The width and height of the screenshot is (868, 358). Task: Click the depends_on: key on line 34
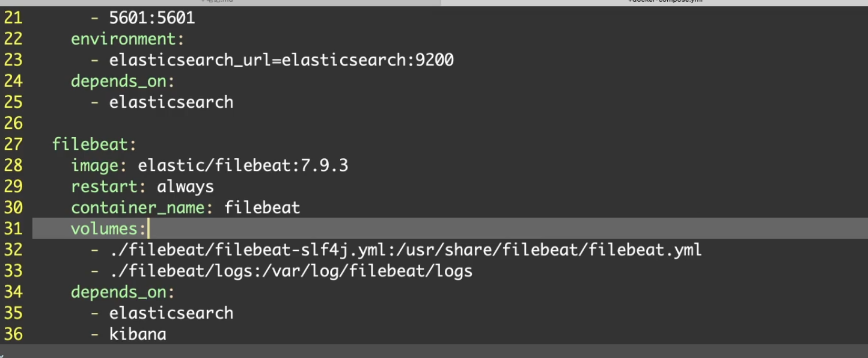pyautogui.click(x=123, y=292)
